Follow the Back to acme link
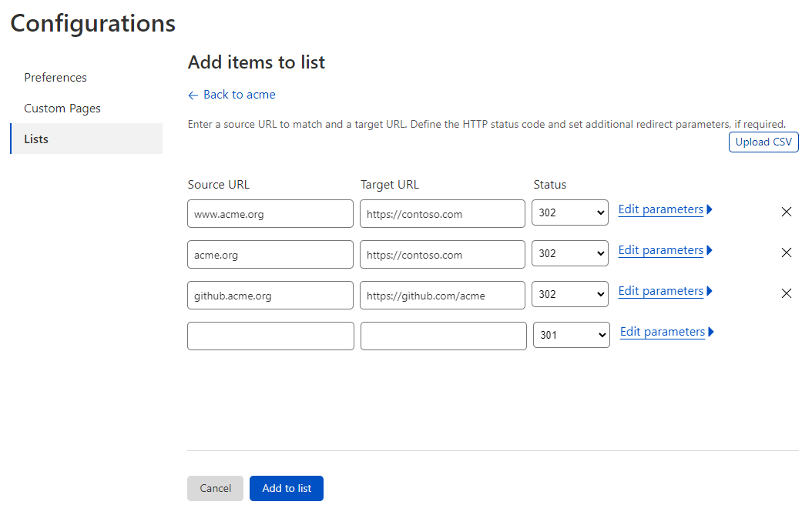Image resolution: width=812 pixels, height=515 pixels. click(x=239, y=95)
